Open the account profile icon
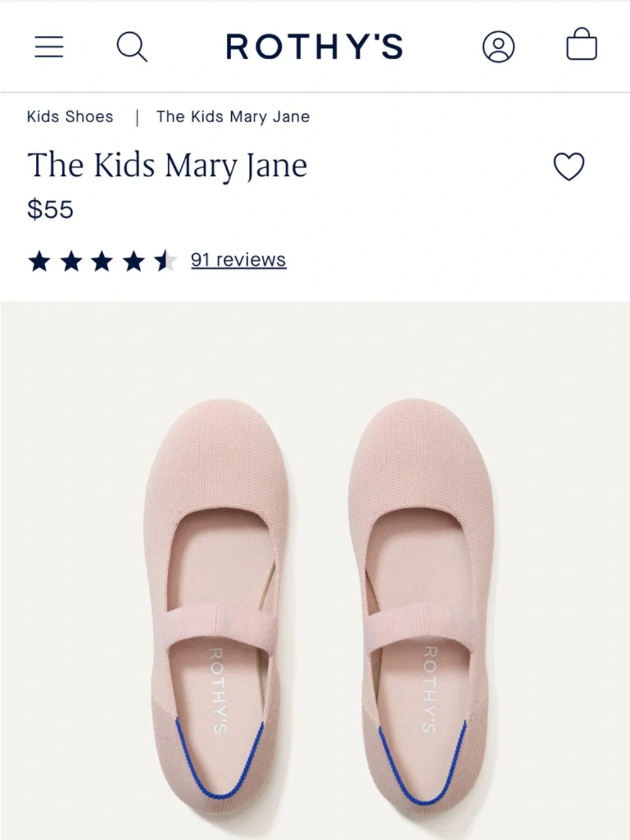Image resolution: width=630 pixels, height=840 pixels. click(499, 47)
